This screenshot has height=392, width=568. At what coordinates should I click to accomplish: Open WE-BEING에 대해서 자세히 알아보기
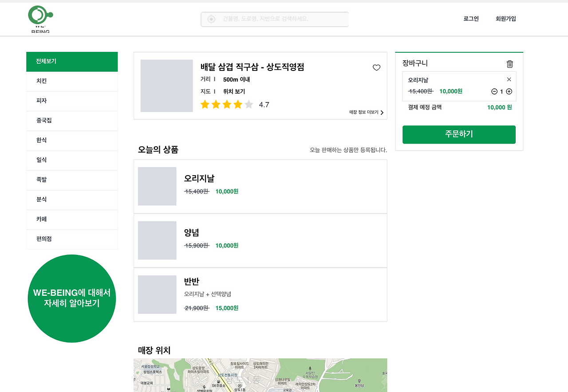pos(72,298)
